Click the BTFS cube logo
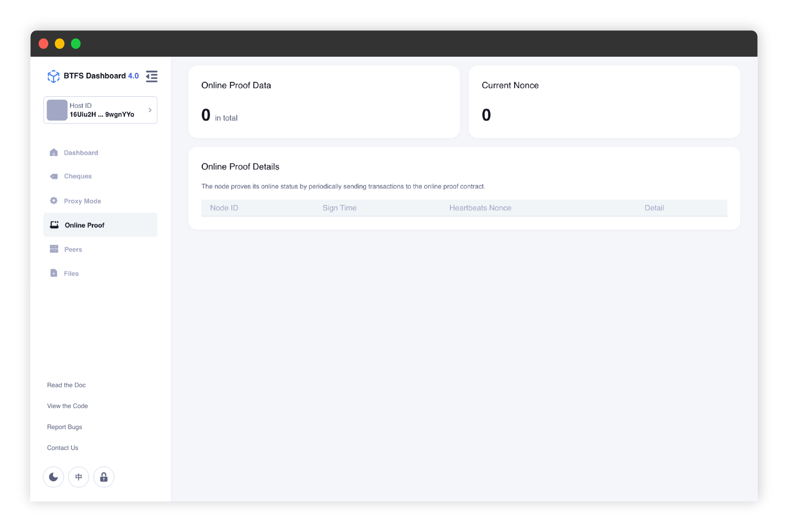The height and width of the screenshot is (532, 788). pyautogui.click(x=53, y=76)
